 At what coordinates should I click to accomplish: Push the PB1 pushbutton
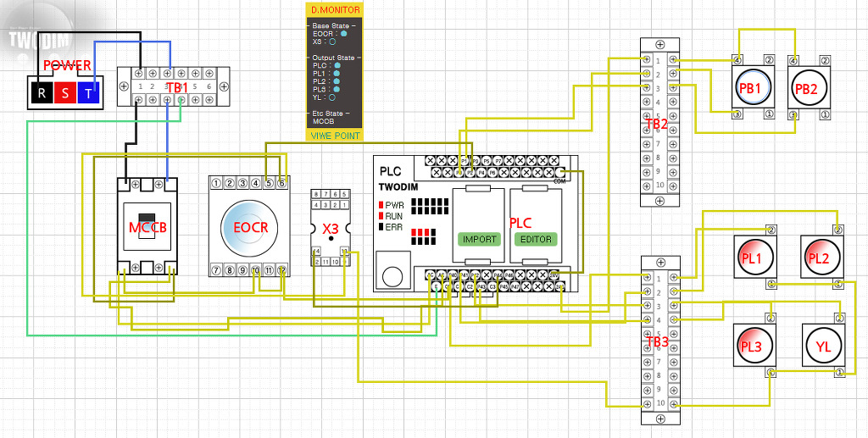pyautogui.click(x=753, y=88)
